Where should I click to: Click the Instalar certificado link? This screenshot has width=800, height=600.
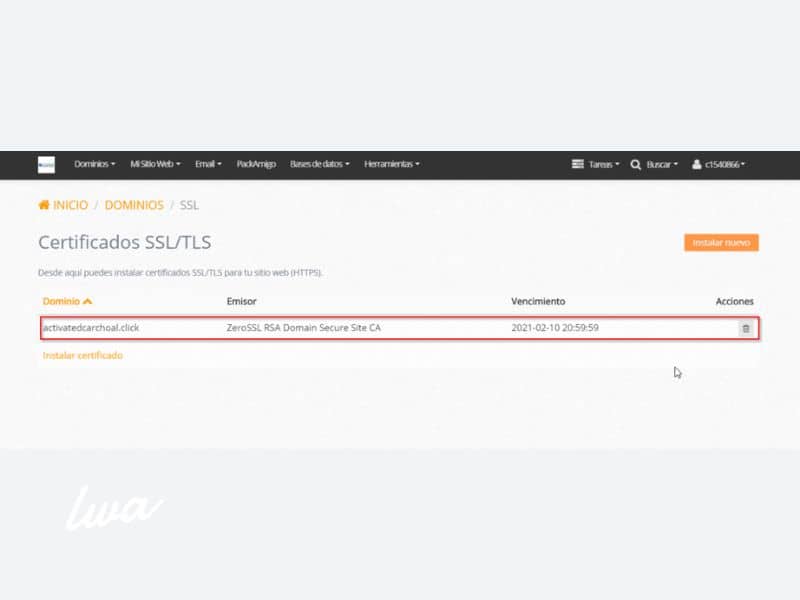pos(83,355)
